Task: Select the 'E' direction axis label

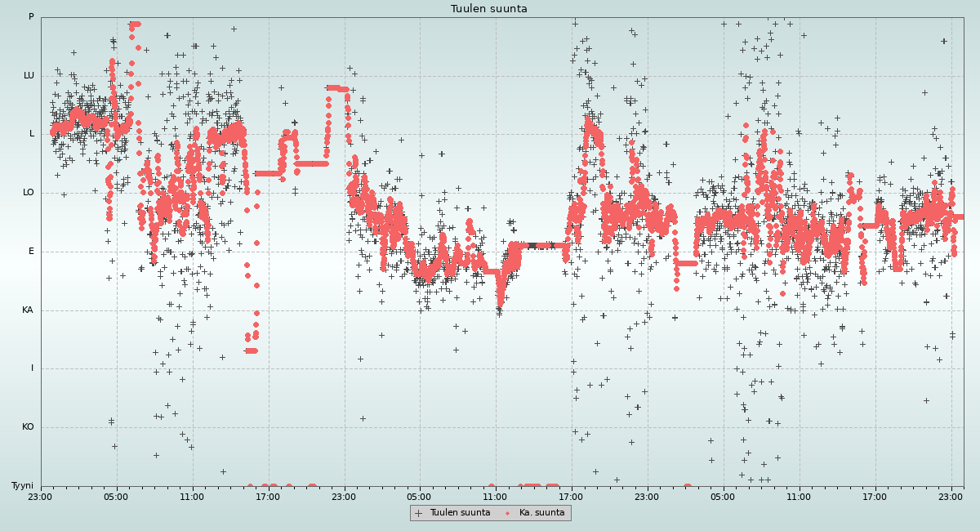Action: [32, 252]
